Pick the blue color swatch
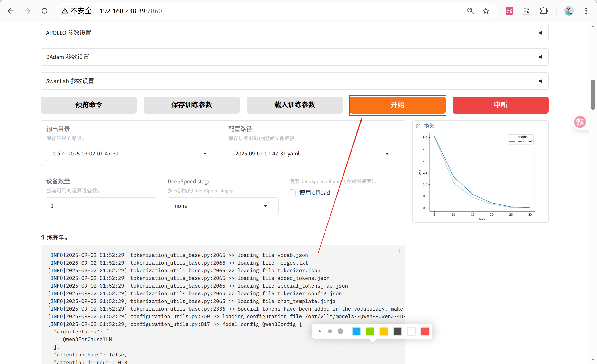Screen dimensions: 597x364 356,331
